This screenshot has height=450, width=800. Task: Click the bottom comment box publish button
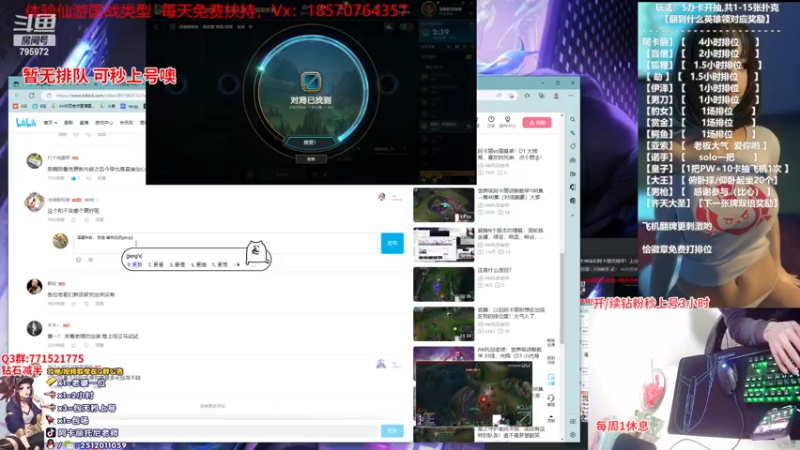point(392,431)
